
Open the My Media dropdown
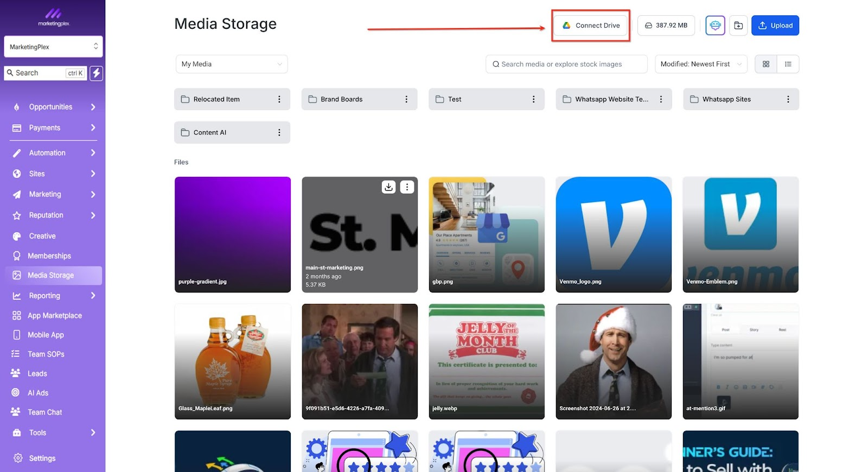(x=232, y=64)
